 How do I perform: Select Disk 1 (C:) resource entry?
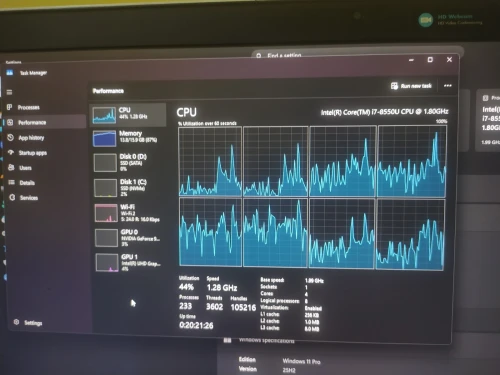(128, 188)
